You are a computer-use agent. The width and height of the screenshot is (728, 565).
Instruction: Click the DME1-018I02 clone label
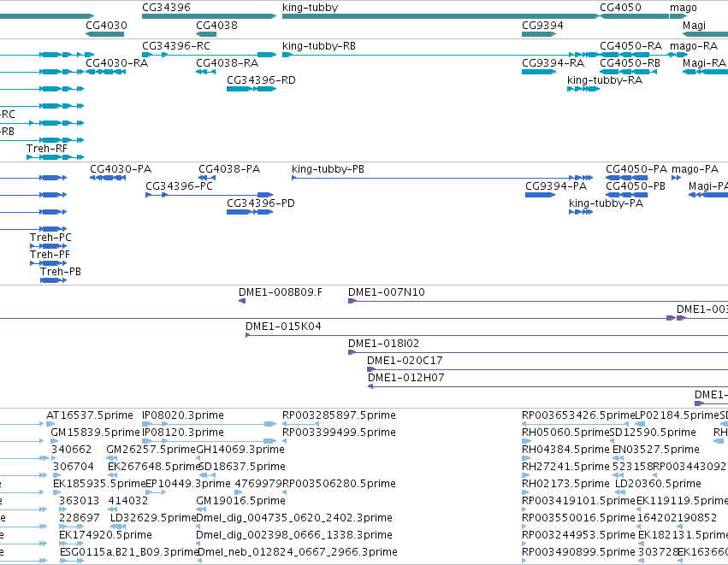(x=383, y=344)
